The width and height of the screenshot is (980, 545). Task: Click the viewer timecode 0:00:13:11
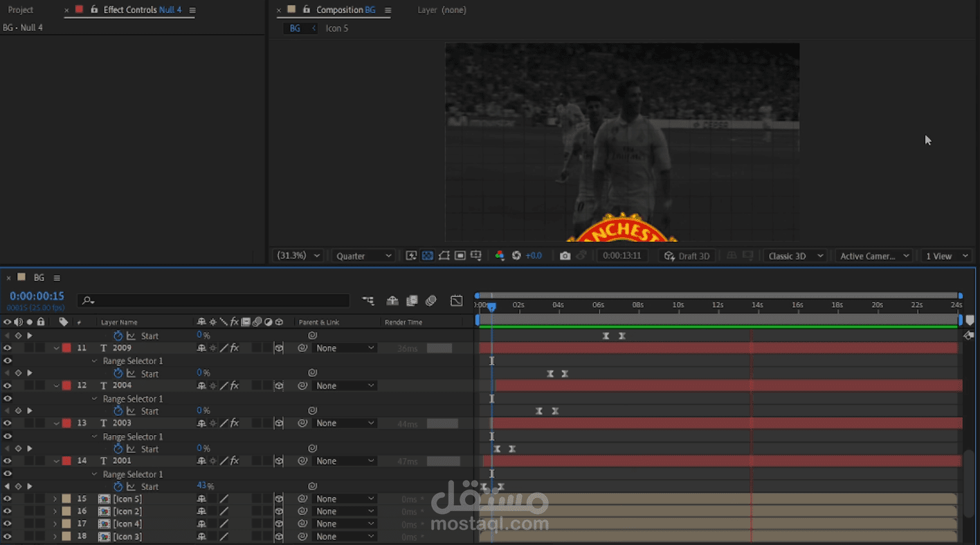621,256
